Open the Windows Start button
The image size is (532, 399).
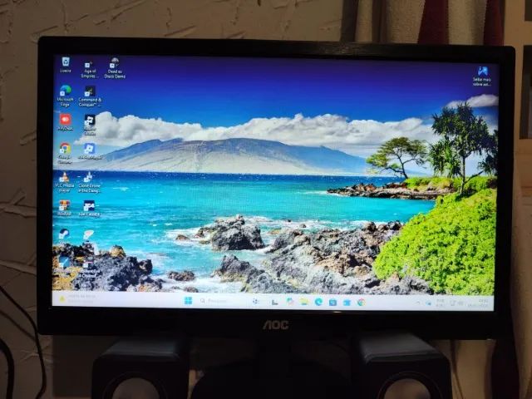coord(188,301)
